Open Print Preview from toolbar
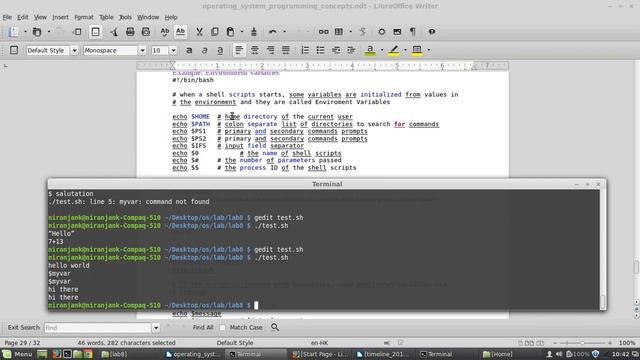Image resolution: width=640 pixels, height=360 pixels. 146,32
